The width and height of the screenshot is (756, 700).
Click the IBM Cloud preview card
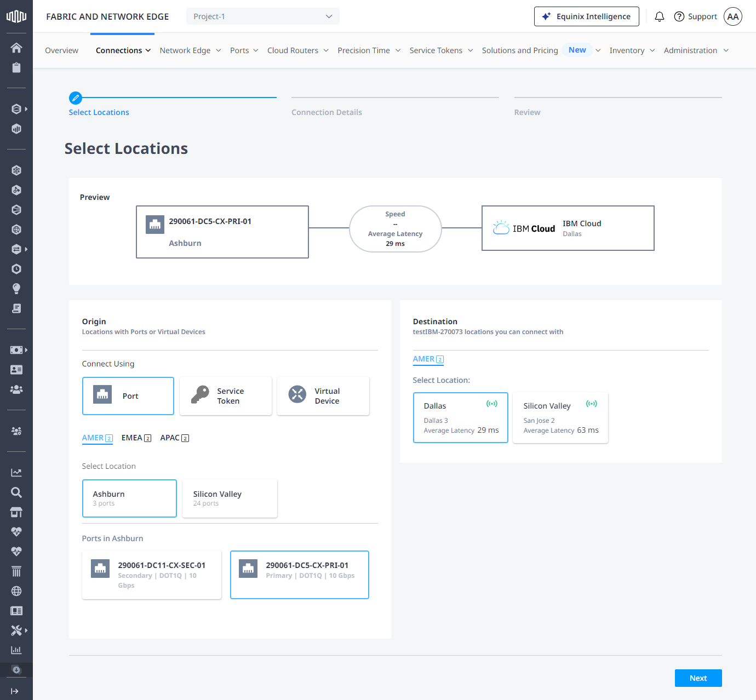568,228
